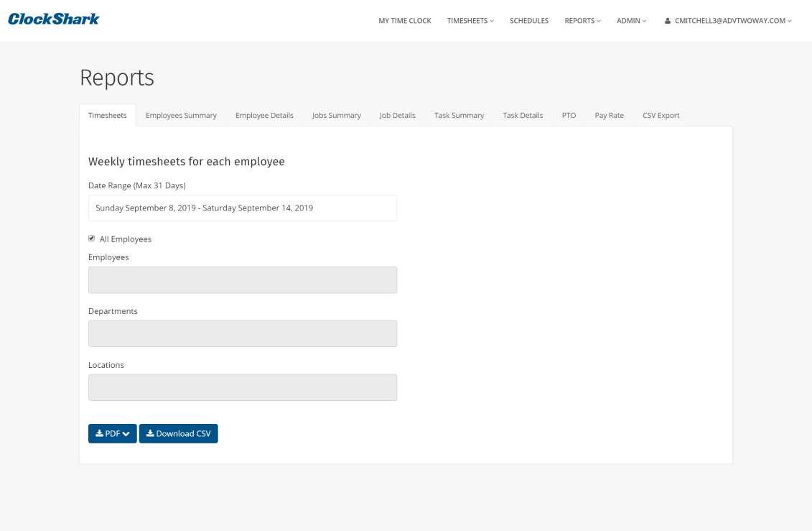Switch to the Employees Summary tab
This screenshot has width=812, height=531.
pos(181,115)
